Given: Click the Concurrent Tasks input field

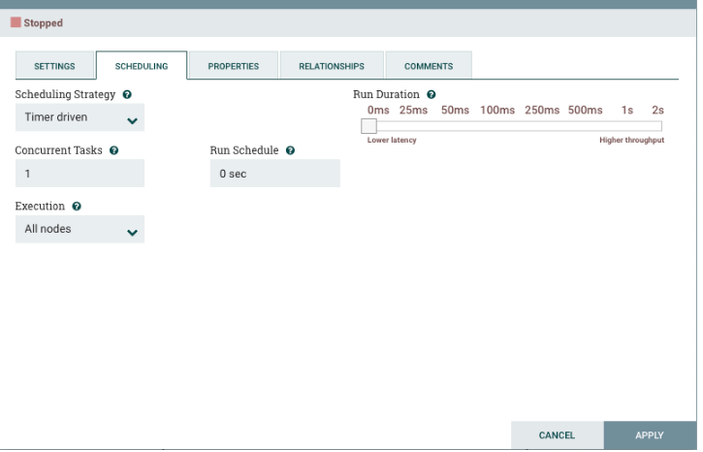Looking at the screenshot, I should (80, 174).
